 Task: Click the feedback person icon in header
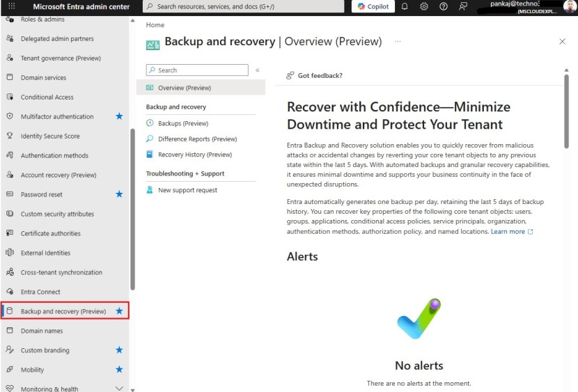pos(463,6)
